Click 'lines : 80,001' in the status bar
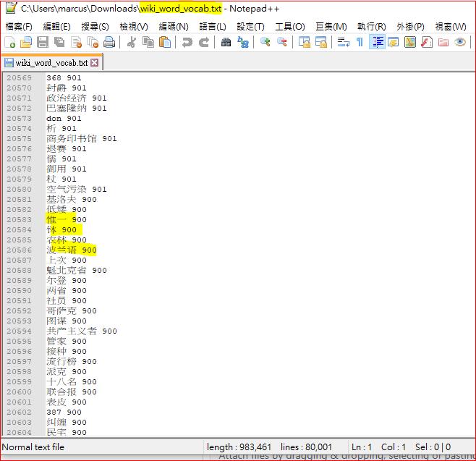 point(306,447)
